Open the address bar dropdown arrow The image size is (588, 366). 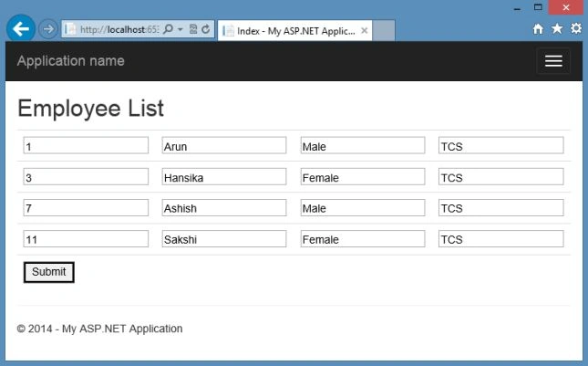pos(181,29)
